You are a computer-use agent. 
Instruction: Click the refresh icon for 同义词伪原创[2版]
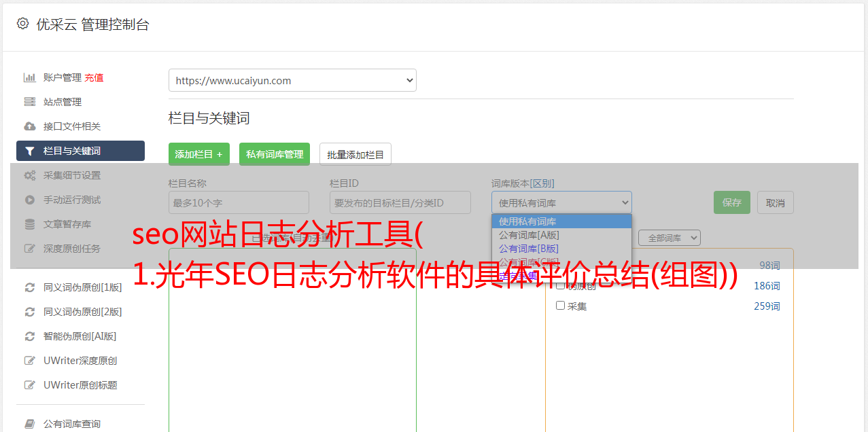(x=30, y=312)
